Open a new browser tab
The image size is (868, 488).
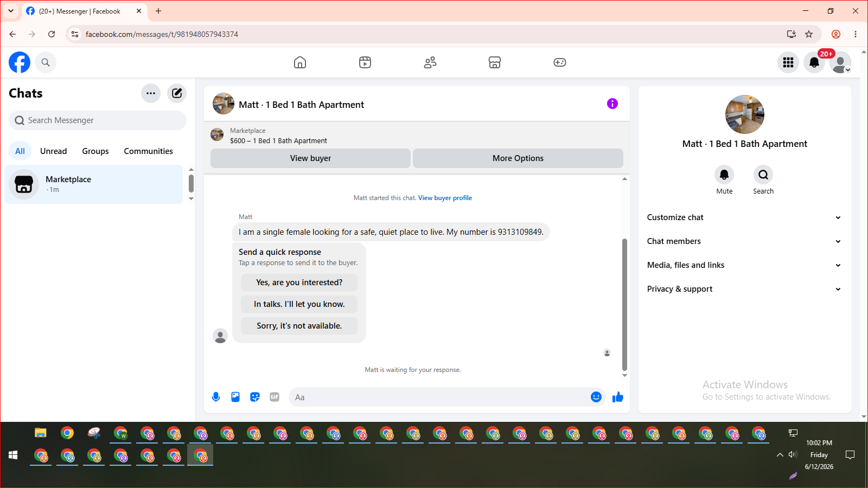[158, 11]
